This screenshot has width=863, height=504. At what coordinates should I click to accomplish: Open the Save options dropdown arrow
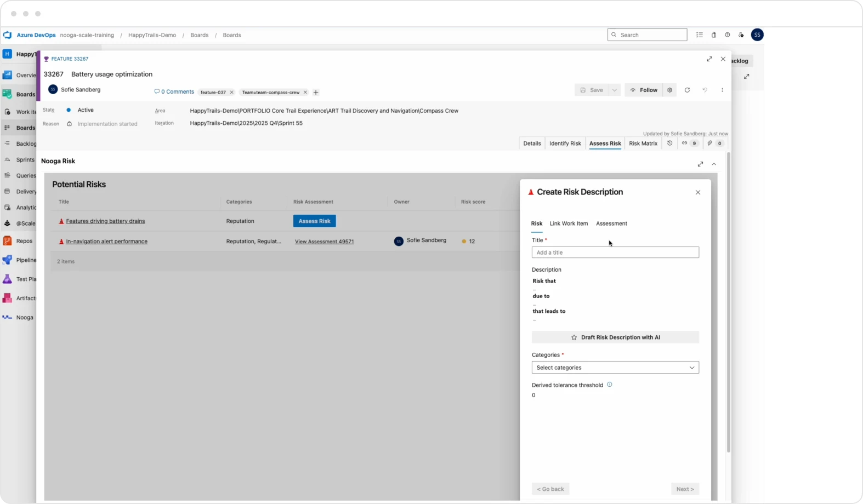point(615,90)
